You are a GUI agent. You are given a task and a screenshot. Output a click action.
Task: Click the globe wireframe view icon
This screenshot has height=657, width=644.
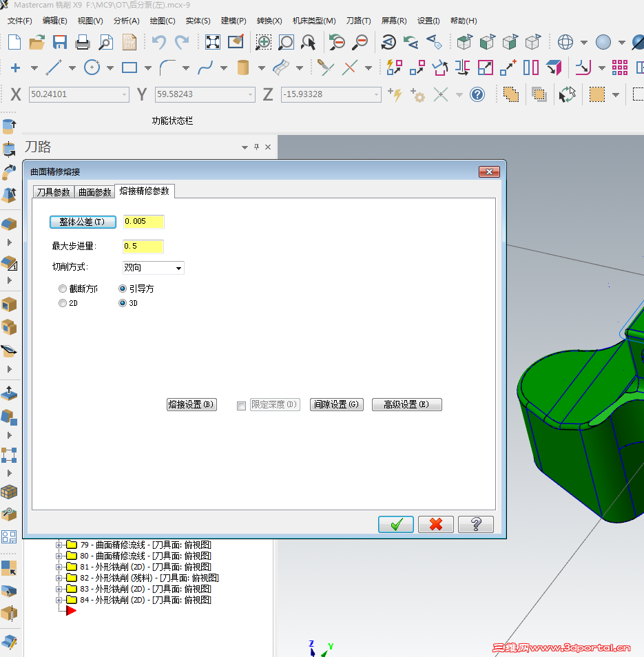[x=565, y=42]
